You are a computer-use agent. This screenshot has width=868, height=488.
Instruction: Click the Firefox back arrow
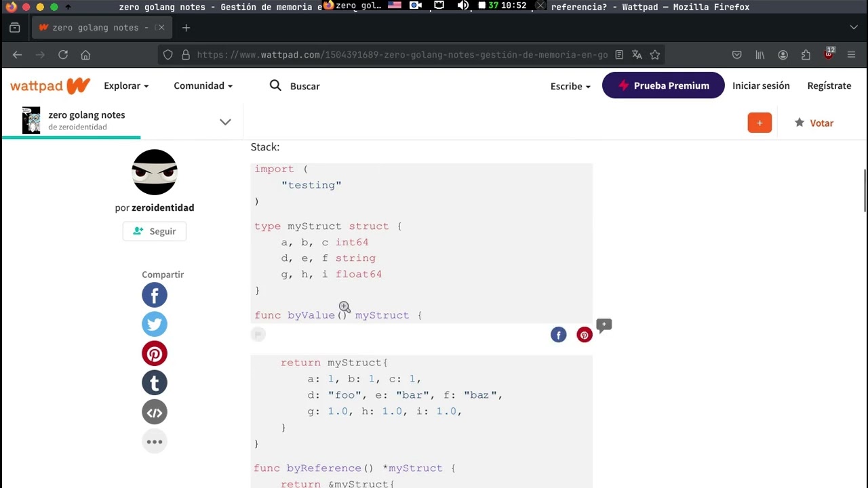click(18, 55)
